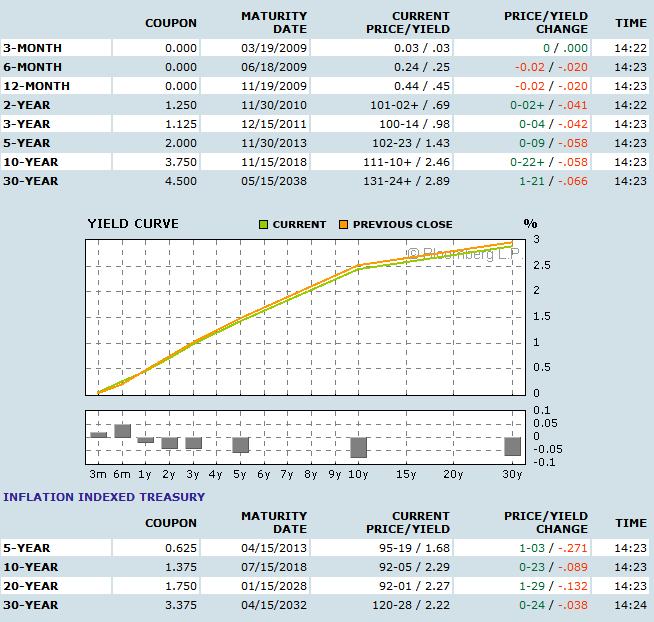Click inflation-indexed 5-YEAR label, coupon 0.625

coord(27,548)
